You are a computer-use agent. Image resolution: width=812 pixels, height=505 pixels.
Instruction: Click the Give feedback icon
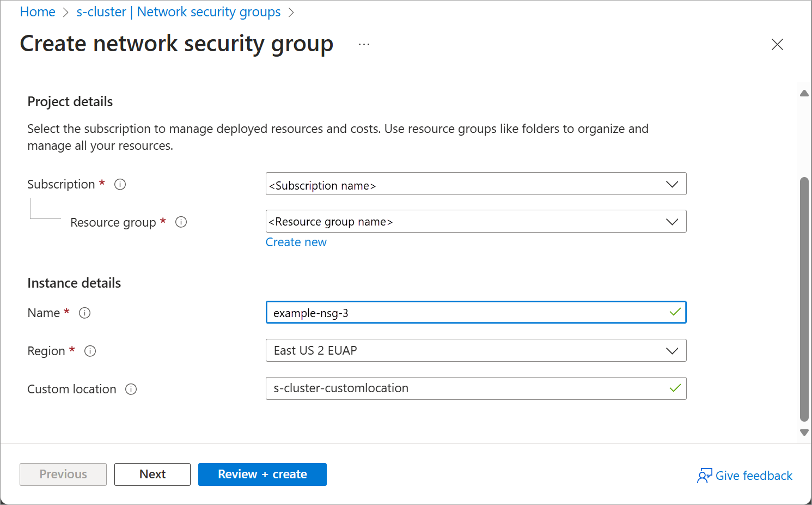[704, 476]
